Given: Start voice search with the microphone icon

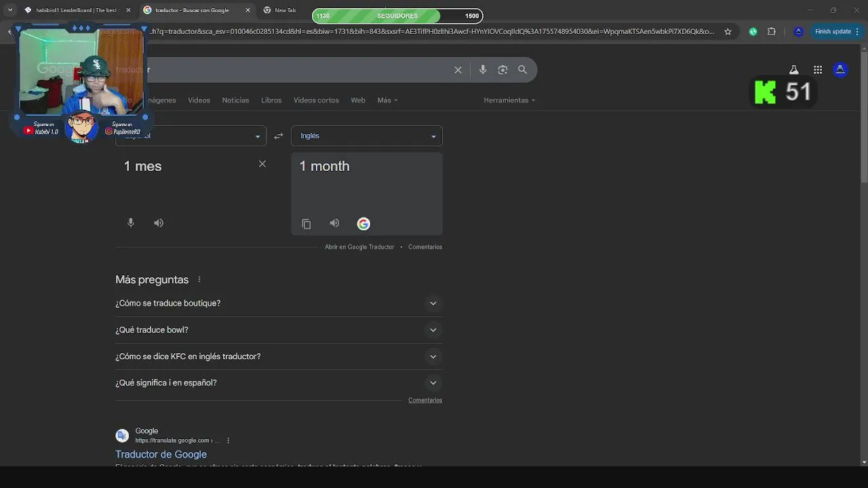Looking at the screenshot, I should click(483, 70).
